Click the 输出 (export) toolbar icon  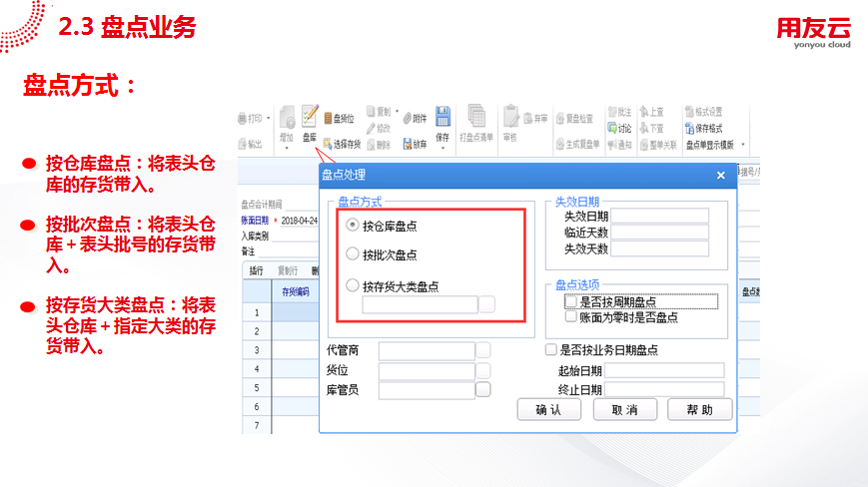(243, 145)
